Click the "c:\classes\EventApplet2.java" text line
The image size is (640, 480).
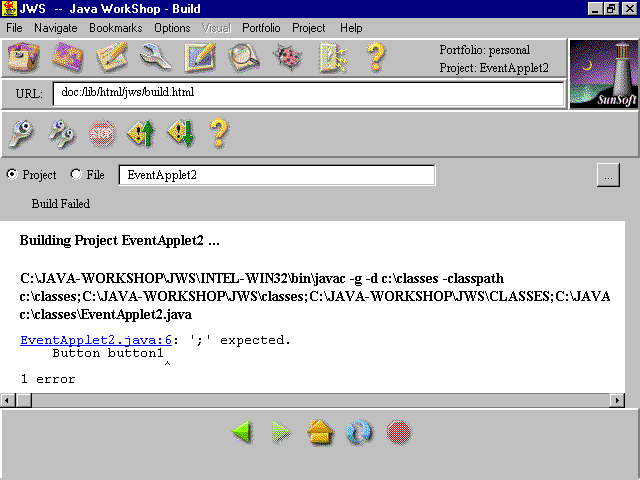pyautogui.click(x=106, y=315)
